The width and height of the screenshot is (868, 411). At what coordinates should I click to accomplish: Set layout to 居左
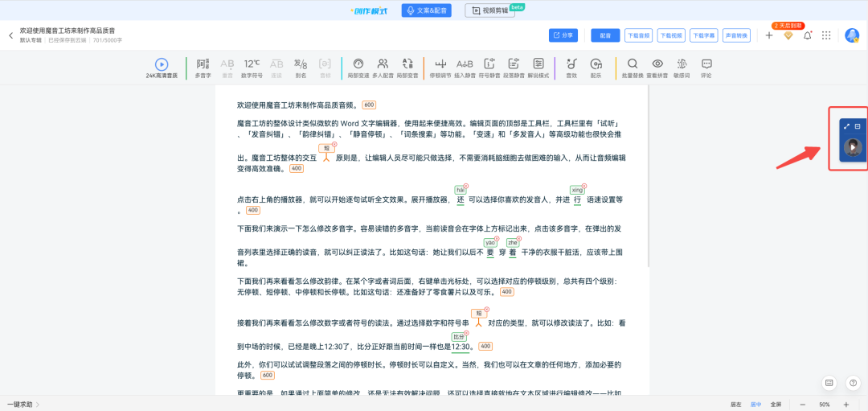[x=735, y=405]
